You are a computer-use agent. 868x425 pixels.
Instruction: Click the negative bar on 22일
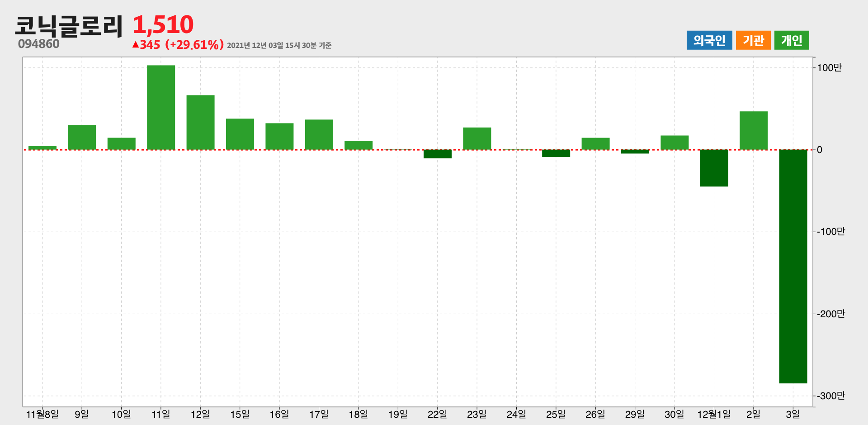pyautogui.click(x=438, y=154)
